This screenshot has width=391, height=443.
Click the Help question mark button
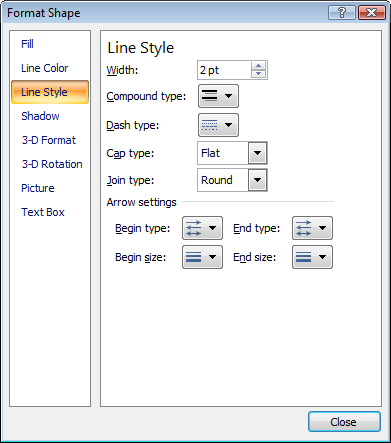pyautogui.click(x=342, y=13)
